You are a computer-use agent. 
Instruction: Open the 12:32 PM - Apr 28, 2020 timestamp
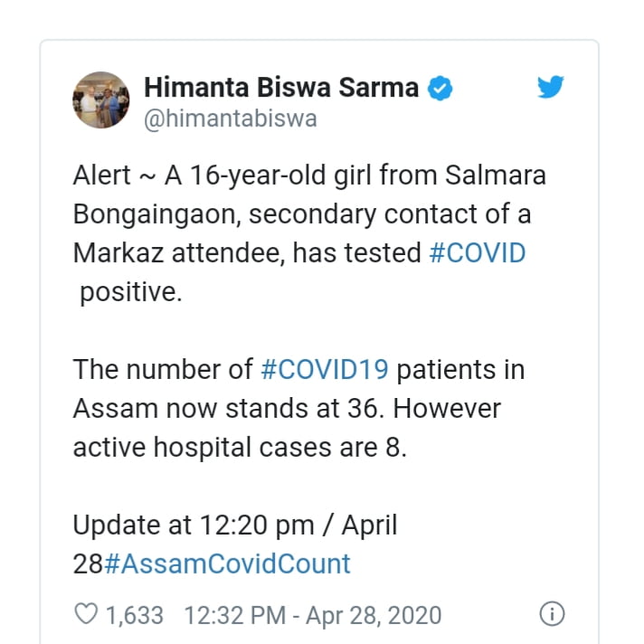[313, 616]
